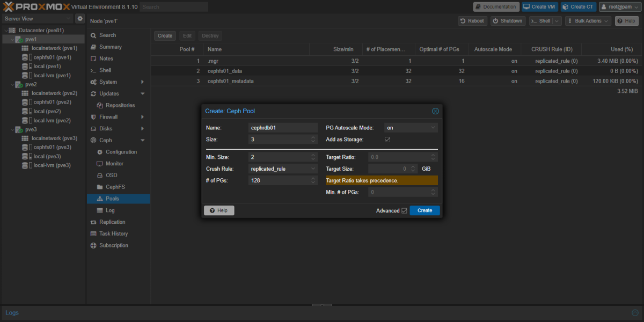Screen dimensions: 644x322
Task: Expand the Firewall submenu
Action: coord(142,117)
